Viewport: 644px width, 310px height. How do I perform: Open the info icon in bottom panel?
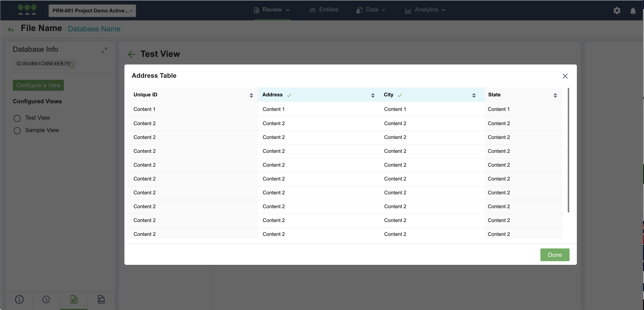click(20, 299)
